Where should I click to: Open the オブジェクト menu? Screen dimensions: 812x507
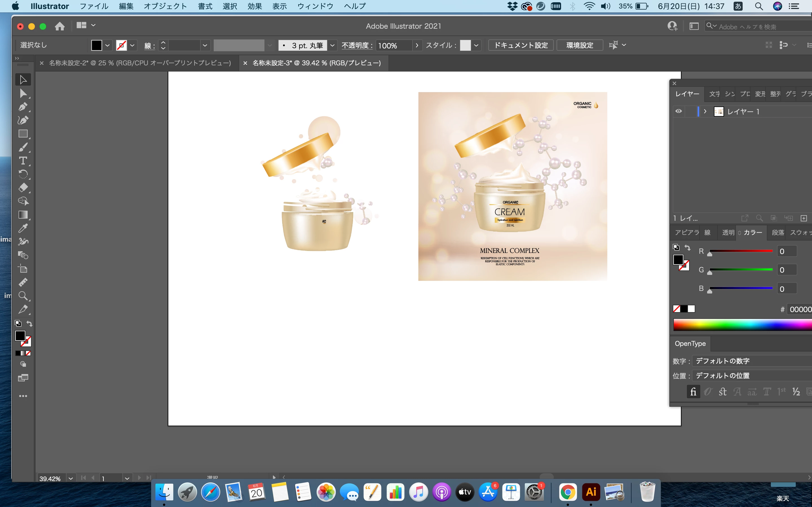point(165,6)
